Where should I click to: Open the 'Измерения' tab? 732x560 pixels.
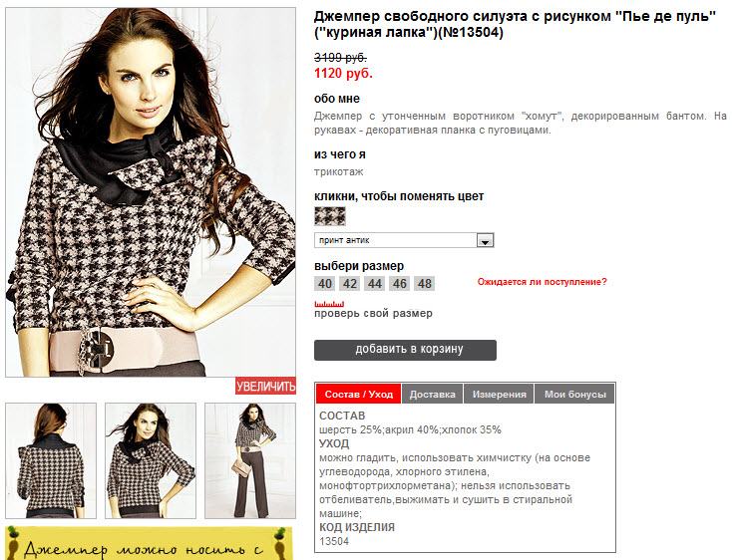pyautogui.click(x=499, y=394)
